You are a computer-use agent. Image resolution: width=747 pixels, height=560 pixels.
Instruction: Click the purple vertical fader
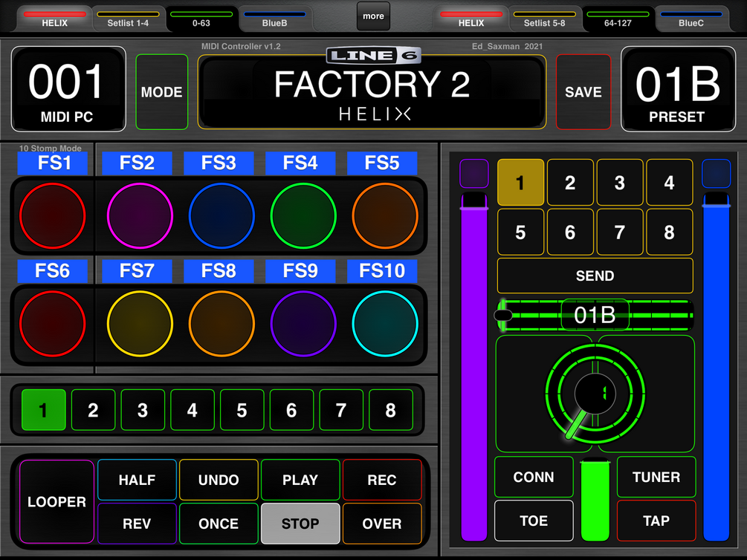click(474, 367)
